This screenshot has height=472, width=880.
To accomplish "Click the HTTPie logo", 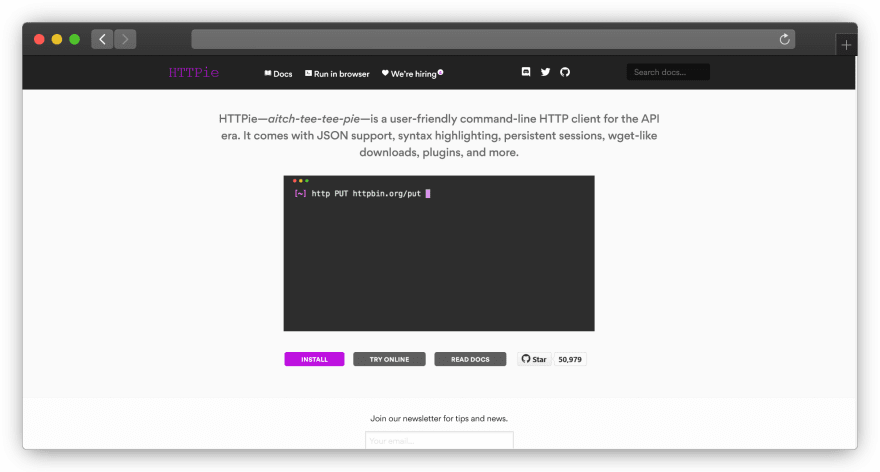I will coord(194,72).
